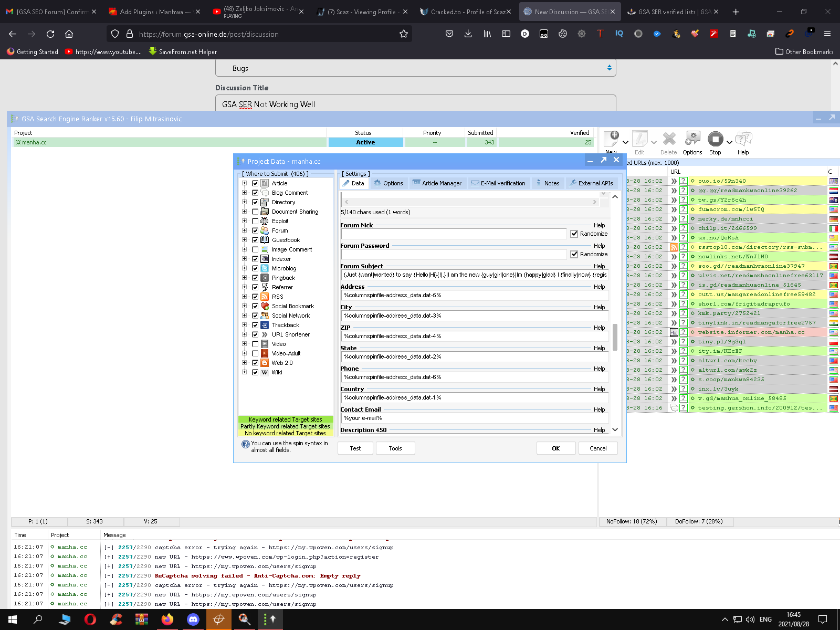Click the New project toolbar icon
Viewport: 840px width, 630px height.
coord(612,139)
